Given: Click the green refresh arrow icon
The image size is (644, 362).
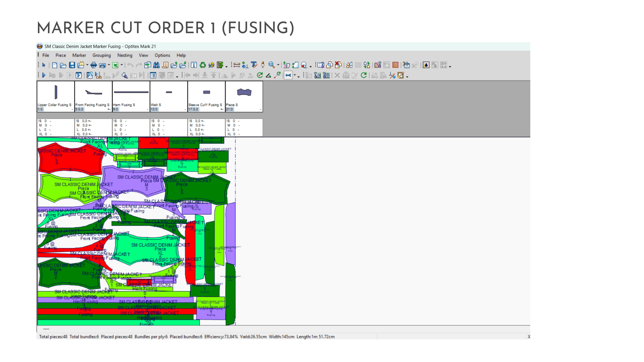Looking at the screenshot, I should 364,75.
